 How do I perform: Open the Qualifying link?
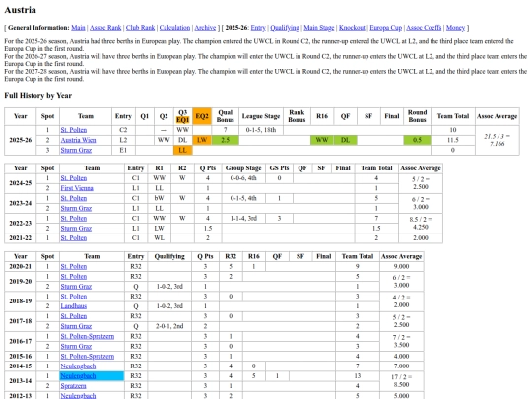tap(285, 28)
